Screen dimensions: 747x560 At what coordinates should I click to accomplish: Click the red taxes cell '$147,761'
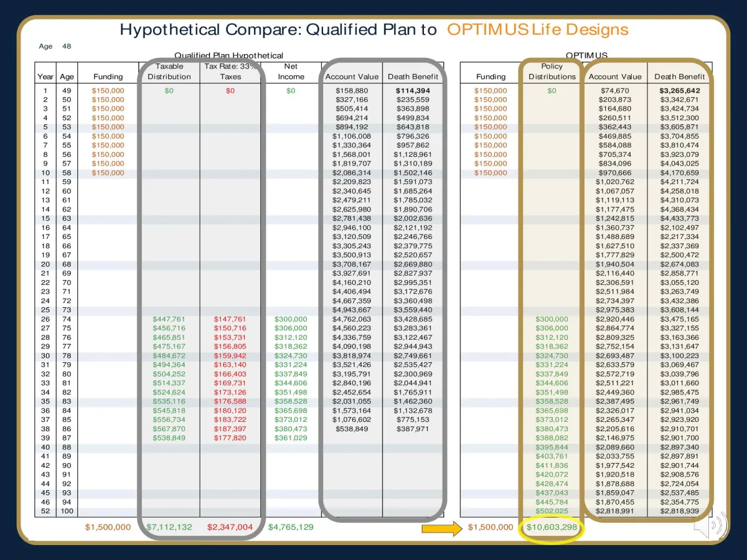click(x=230, y=319)
